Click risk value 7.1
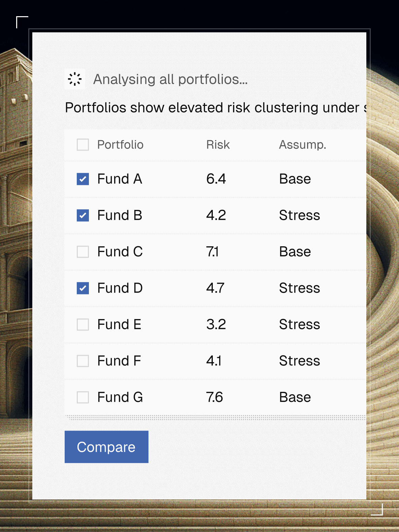Screen dimensions: 399x532 [x=212, y=252]
